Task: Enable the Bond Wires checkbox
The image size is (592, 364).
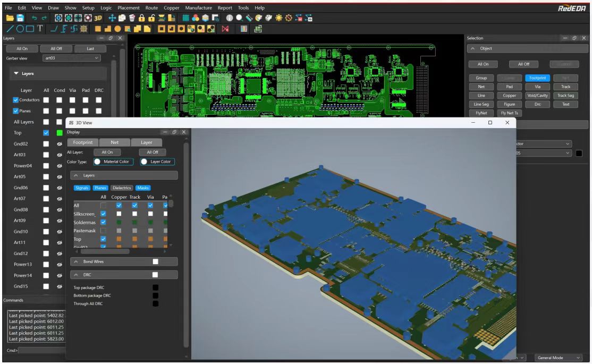Action: [x=155, y=261]
